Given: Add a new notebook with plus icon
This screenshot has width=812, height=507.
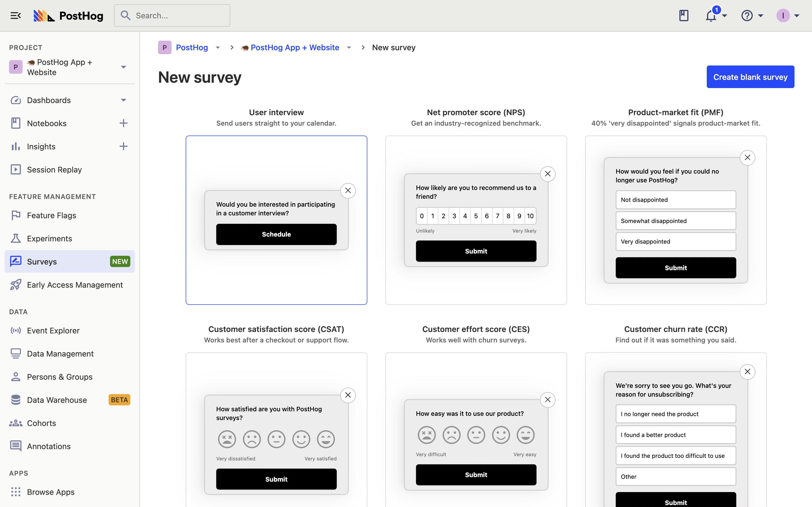Looking at the screenshot, I should point(123,123).
